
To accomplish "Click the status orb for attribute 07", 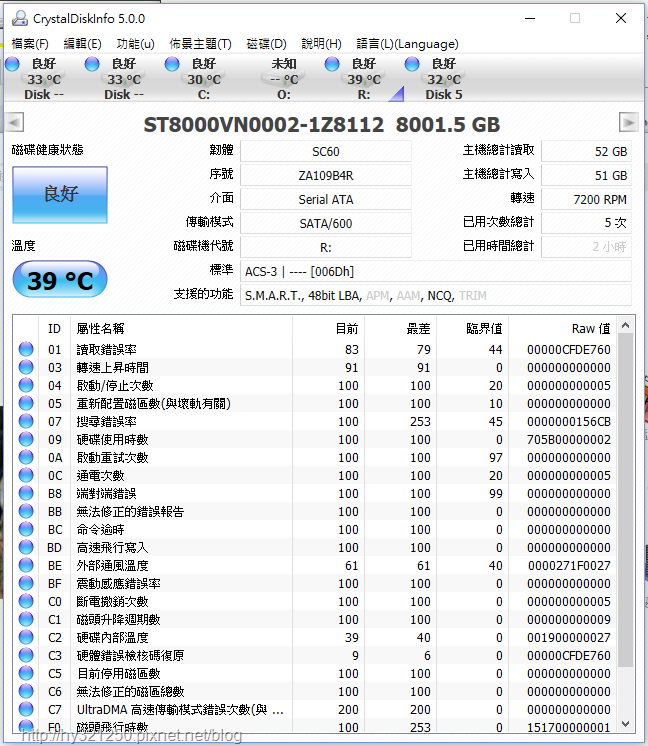I will point(26,422).
